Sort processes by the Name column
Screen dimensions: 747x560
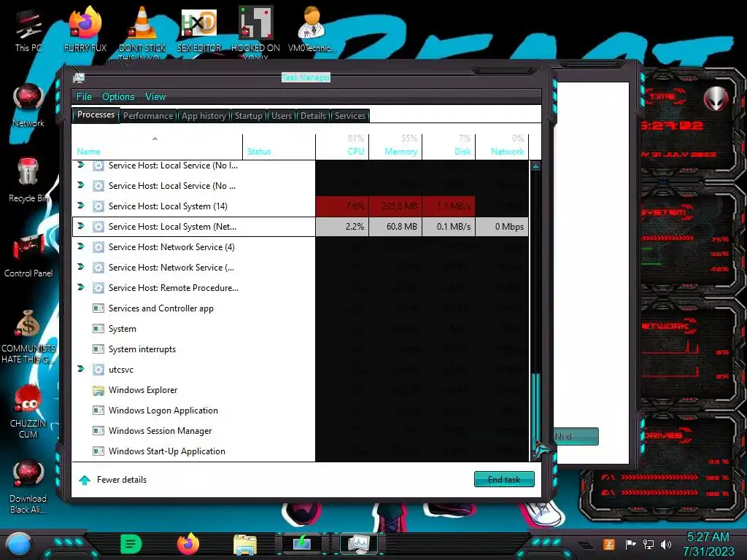click(x=158, y=146)
